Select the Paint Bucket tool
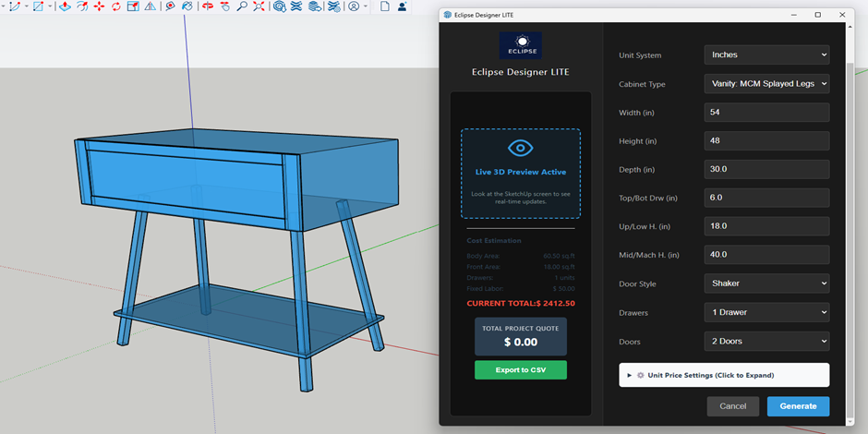 point(187,6)
